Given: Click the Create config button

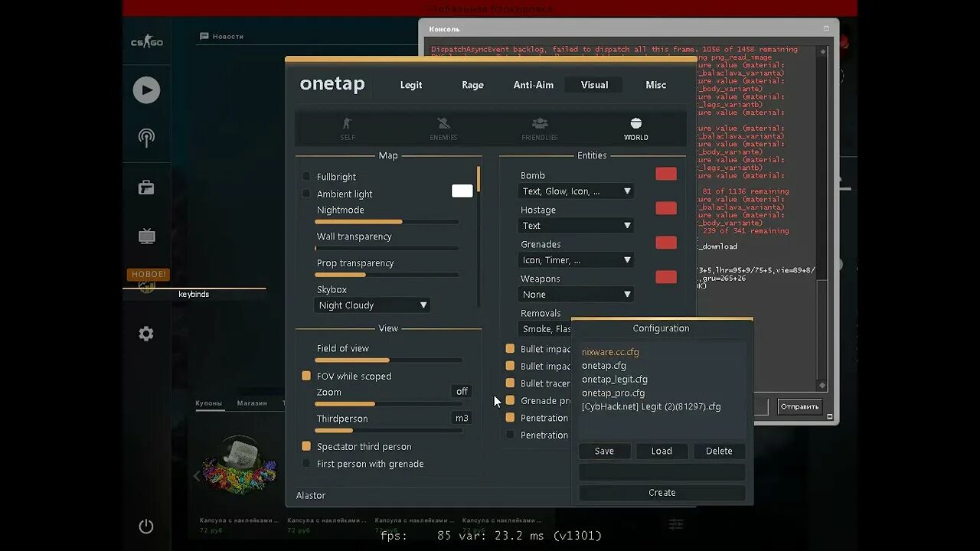Looking at the screenshot, I should (x=661, y=492).
